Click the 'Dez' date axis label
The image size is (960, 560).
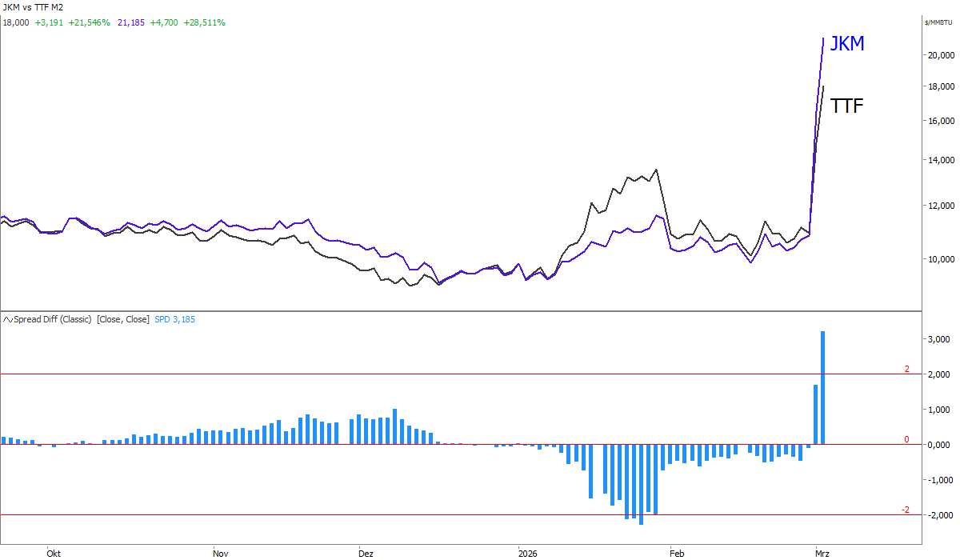click(x=366, y=554)
